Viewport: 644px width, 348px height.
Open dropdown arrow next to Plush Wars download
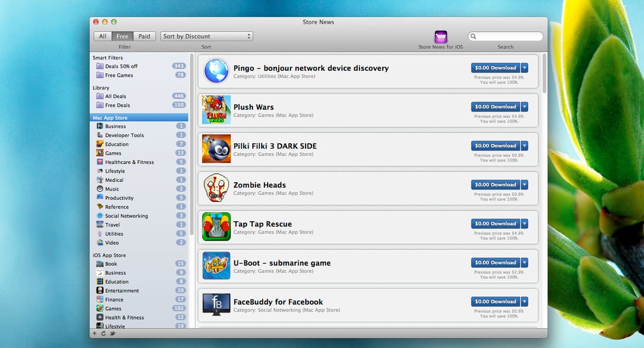pos(524,107)
